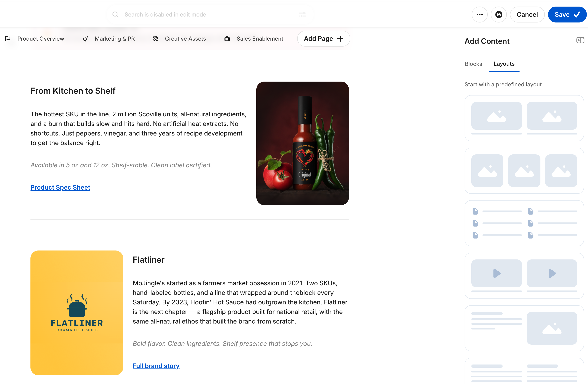588x384 pixels.
Task: Click the search filter sliders icon
Action: 302,15
